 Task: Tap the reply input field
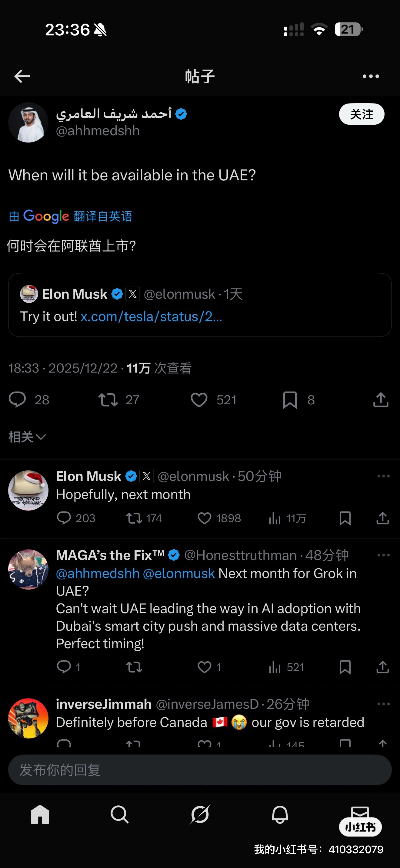click(200, 770)
